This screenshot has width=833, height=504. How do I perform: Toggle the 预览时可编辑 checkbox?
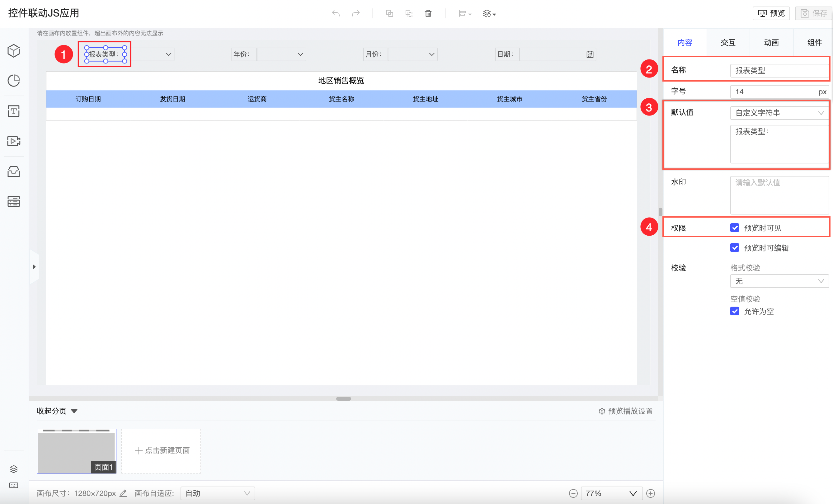[x=734, y=248]
